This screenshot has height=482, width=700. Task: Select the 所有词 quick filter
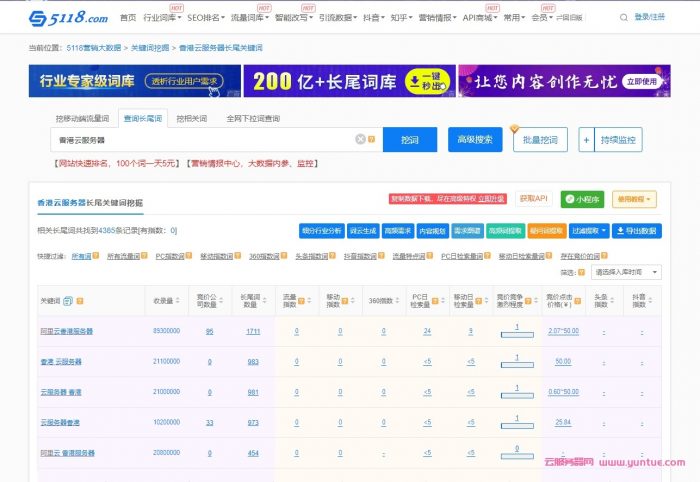(x=81, y=256)
